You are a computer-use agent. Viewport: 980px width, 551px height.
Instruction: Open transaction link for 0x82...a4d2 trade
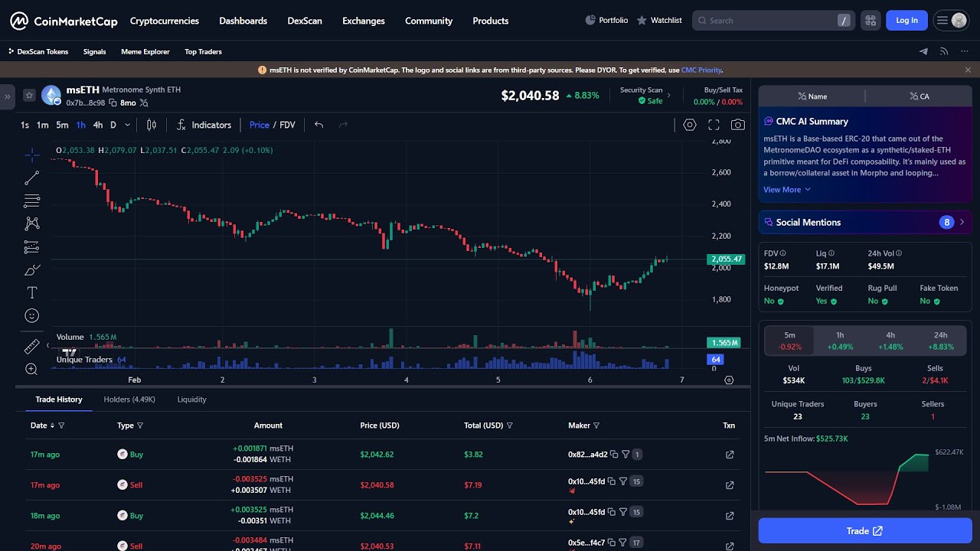729,455
